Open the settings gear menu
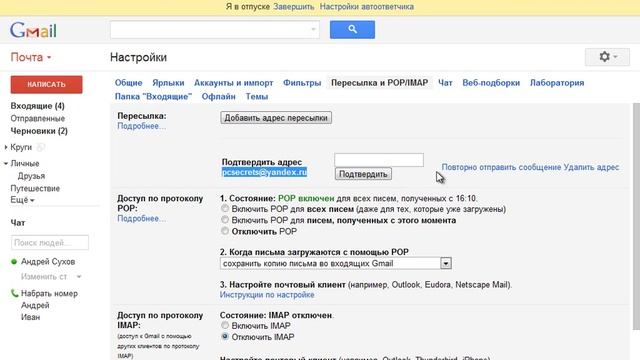The width and height of the screenshot is (640, 360). (607, 57)
